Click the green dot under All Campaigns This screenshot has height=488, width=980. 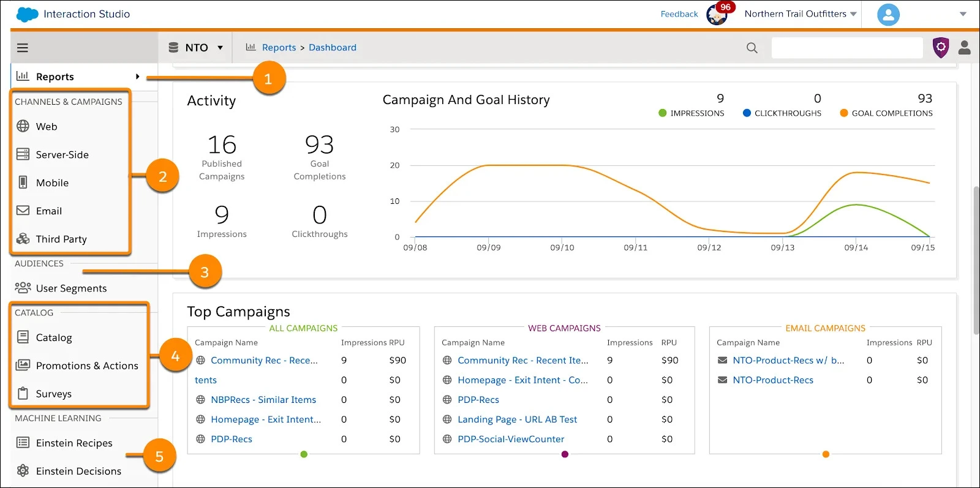coord(304,454)
